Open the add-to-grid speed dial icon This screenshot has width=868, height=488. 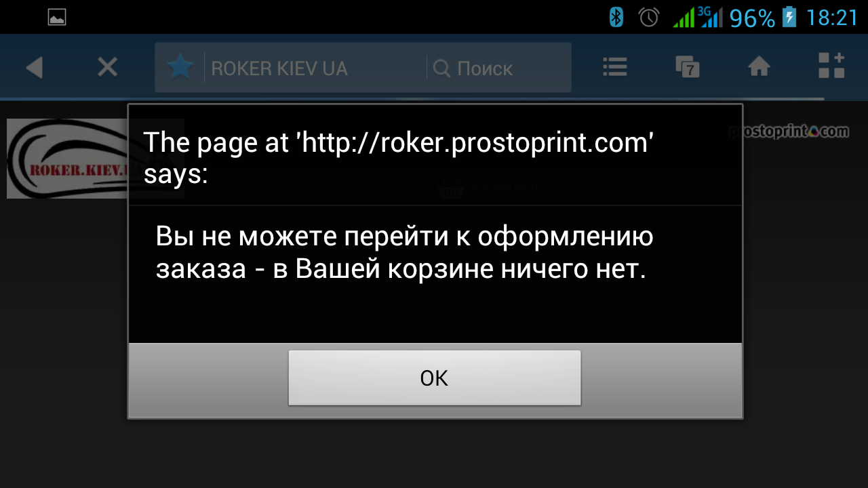(x=831, y=66)
